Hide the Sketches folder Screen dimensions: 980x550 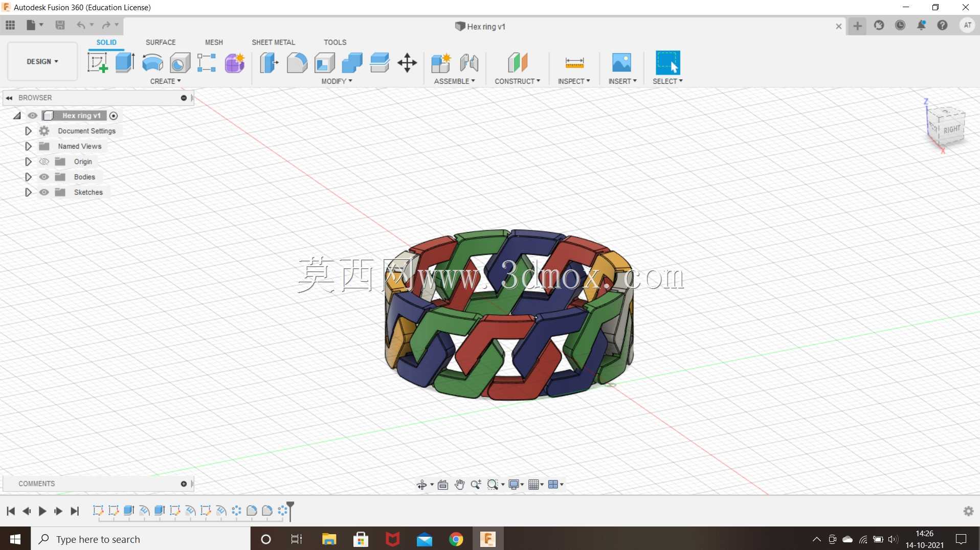(x=44, y=192)
